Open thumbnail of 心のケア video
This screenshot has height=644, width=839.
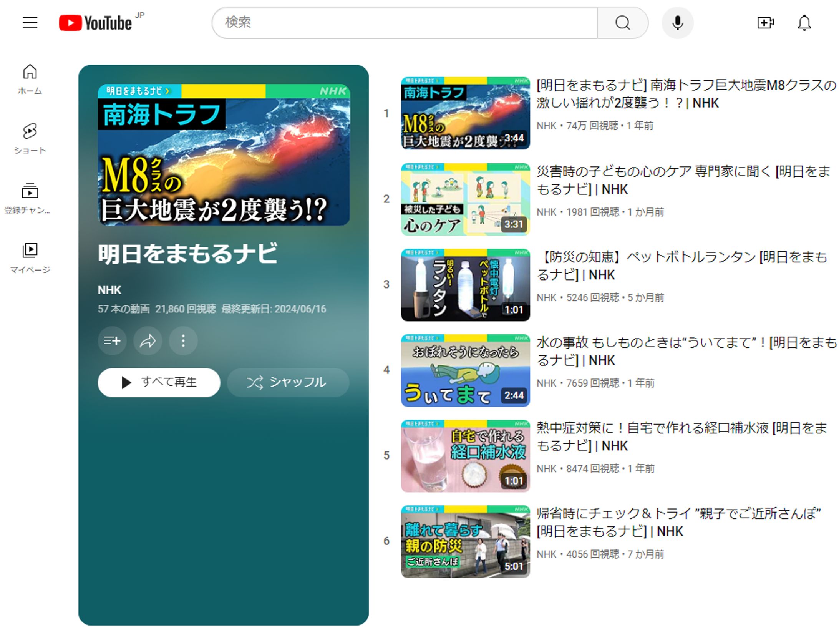point(465,199)
